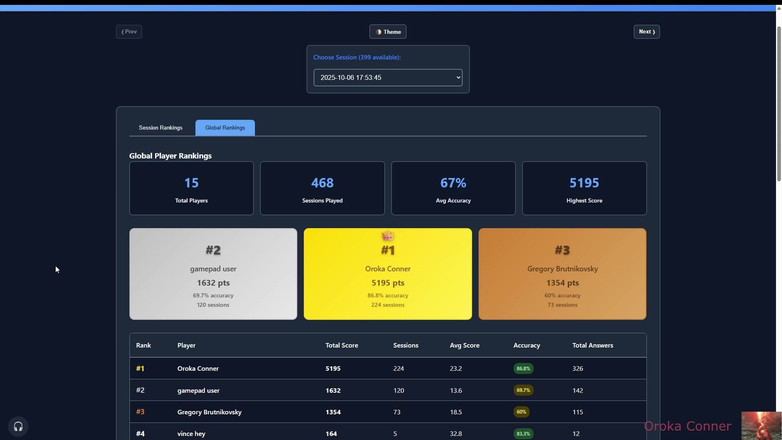The height and width of the screenshot is (440, 782).
Task: Click the 86.8% accuracy badge in table
Action: pyautogui.click(x=523, y=369)
